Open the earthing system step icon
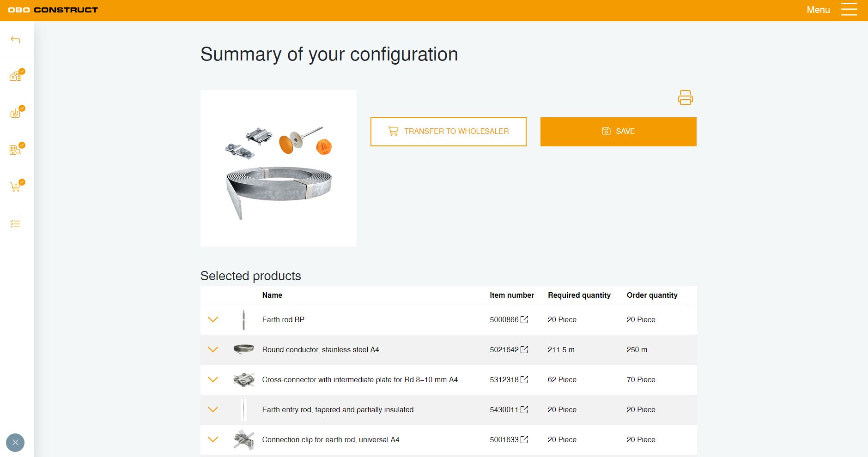Image resolution: width=868 pixels, height=457 pixels. (x=16, y=113)
